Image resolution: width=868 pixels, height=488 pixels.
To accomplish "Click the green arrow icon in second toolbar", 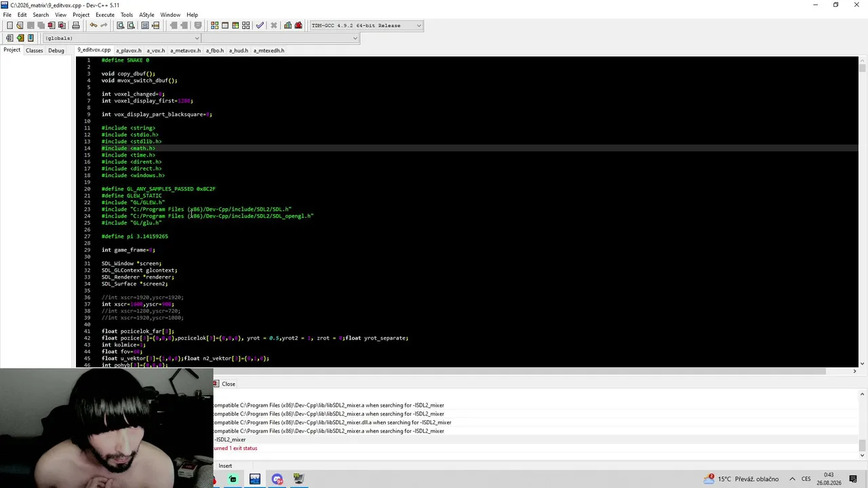I will coord(20,38).
